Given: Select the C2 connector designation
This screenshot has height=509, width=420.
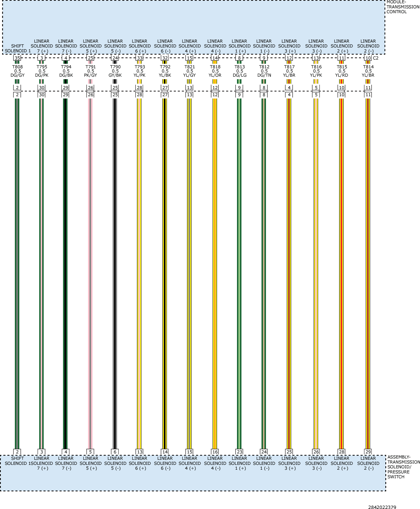Looking at the screenshot, I should (x=376, y=58).
